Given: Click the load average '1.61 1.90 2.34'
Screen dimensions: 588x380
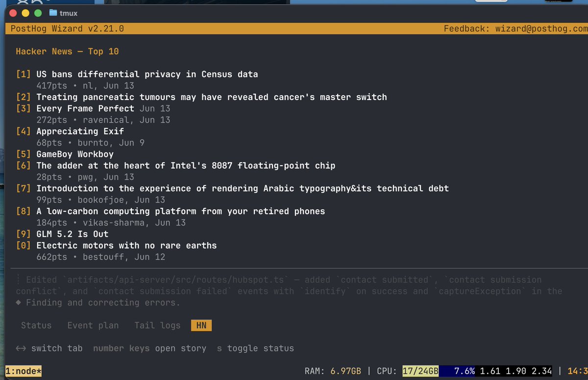Looking at the screenshot, I should [515, 371].
